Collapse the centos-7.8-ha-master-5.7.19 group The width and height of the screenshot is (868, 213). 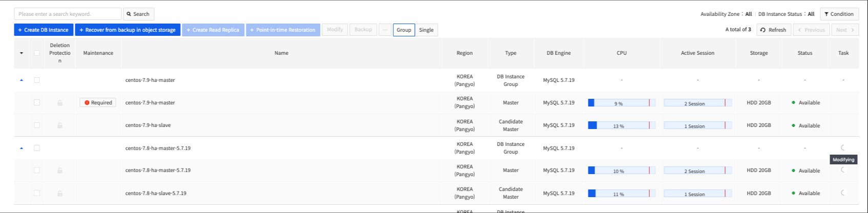click(22, 148)
